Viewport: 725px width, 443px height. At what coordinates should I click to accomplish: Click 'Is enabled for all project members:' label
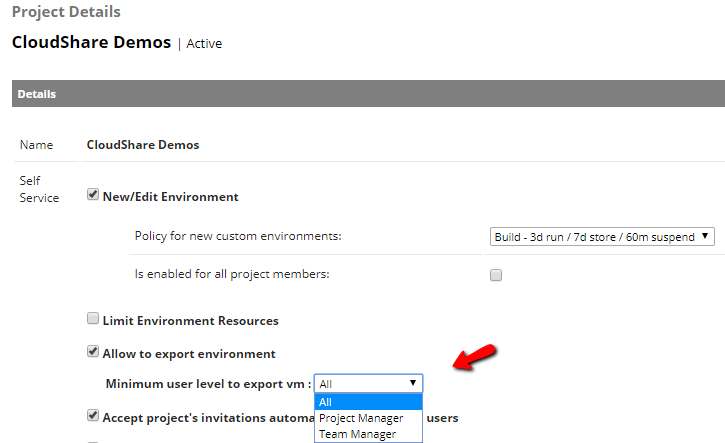pyautogui.click(x=232, y=274)
